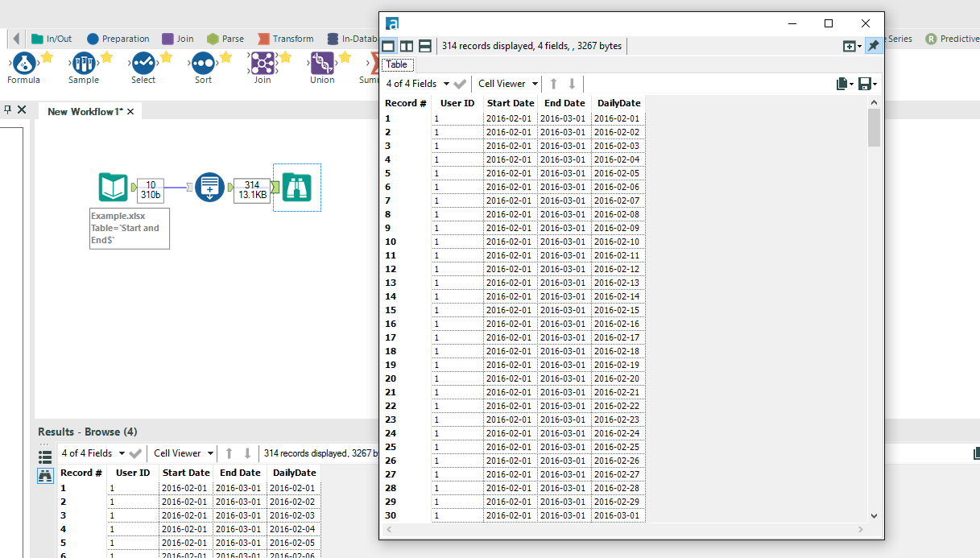Expand the '4 of 4 Fields' dropdown in the popup
980x558 pixels.
tap(417, 84)
